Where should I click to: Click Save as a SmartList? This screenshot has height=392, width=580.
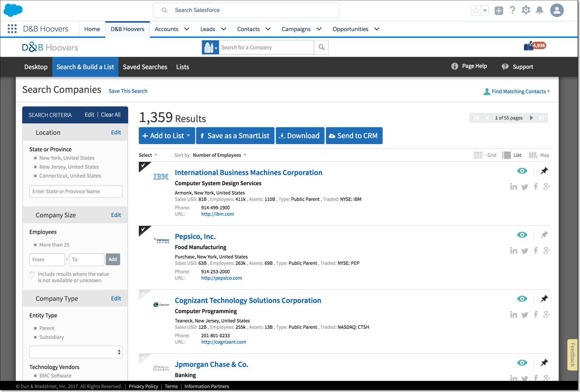235,135
